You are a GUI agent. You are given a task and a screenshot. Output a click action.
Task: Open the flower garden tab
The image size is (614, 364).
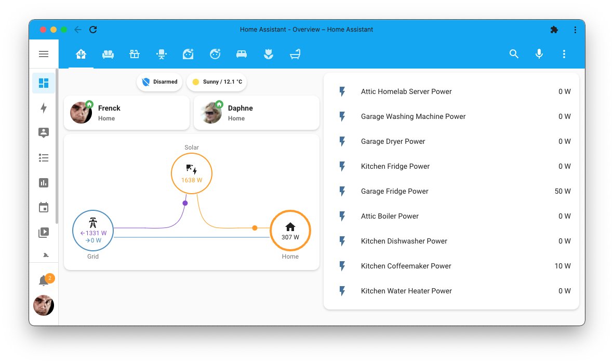point(268,54)
